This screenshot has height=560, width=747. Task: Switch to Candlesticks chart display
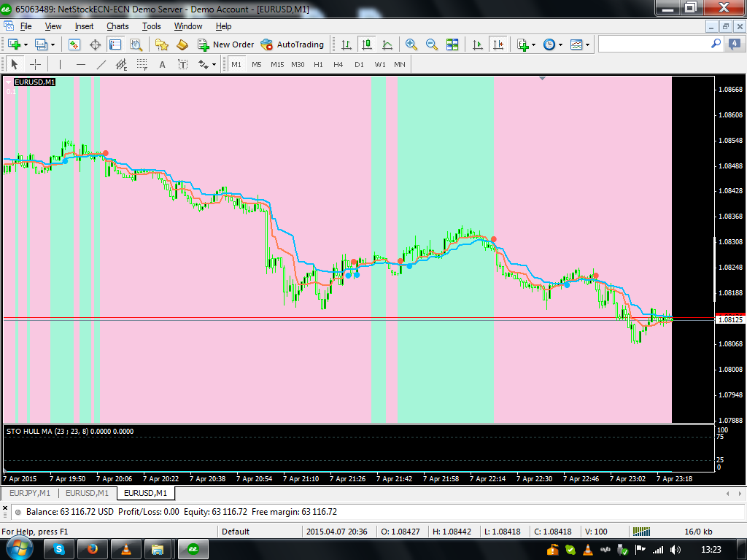coord(367,44)
